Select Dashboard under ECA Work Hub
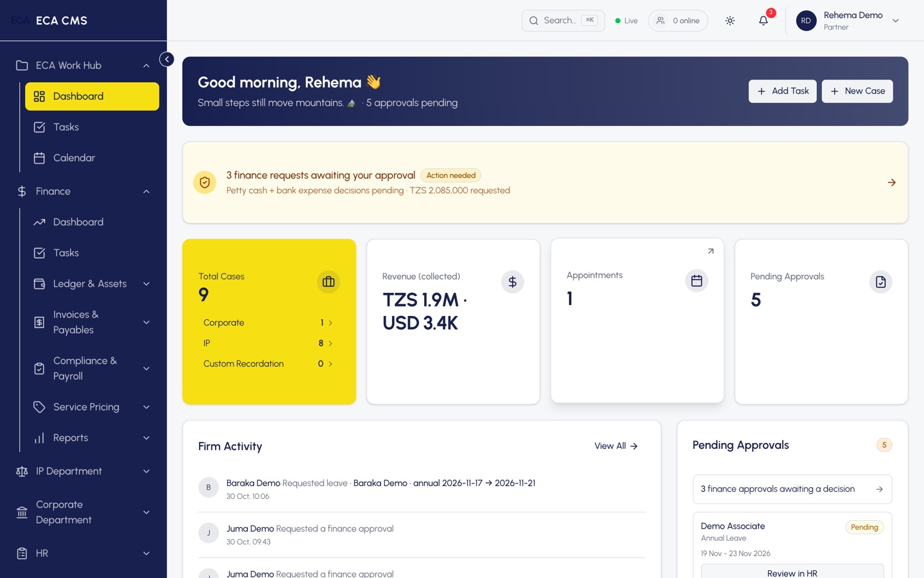This screenshot has height=578, width=924. 92,96
